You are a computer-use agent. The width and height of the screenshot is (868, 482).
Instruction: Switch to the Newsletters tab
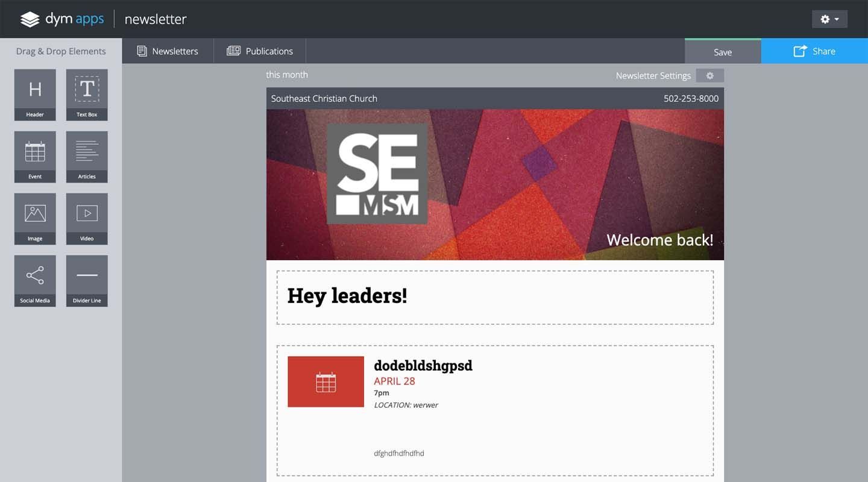pyautogui.click(x=168, y=51)
